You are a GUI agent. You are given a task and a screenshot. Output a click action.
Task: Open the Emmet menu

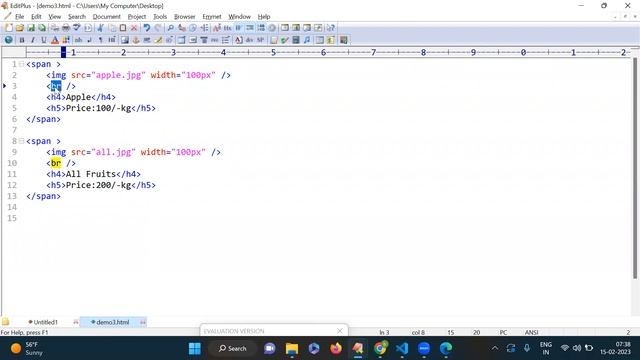(x=212, y=17)
